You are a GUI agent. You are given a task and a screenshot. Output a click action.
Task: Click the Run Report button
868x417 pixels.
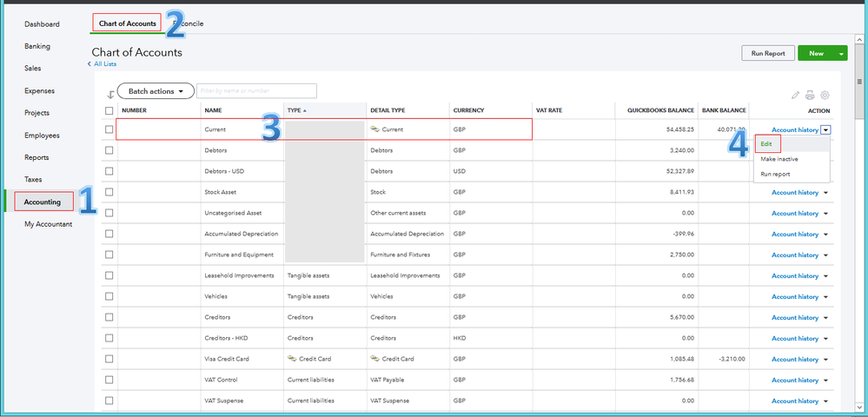coord(767,54)
